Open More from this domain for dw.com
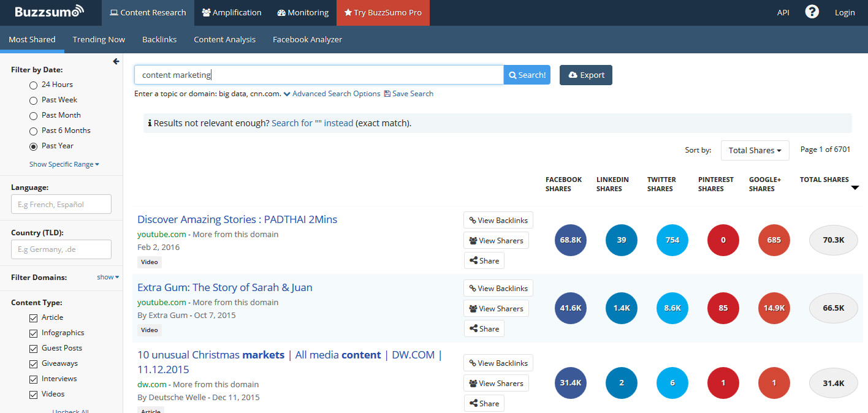The width and height of the screenshot is (868, 413). [x=216, y=384]
